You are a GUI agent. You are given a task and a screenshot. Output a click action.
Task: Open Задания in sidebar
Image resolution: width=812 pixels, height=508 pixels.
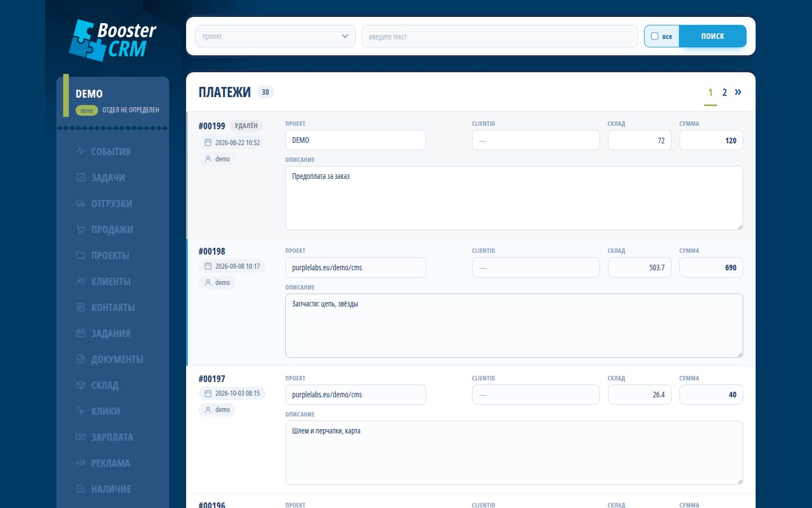(111, 333)
